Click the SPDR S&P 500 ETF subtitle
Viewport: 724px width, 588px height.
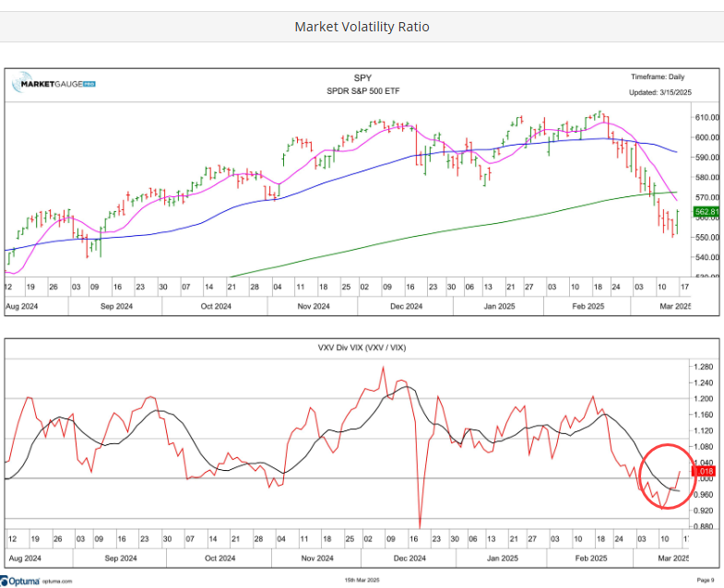(x=363, y=91)
